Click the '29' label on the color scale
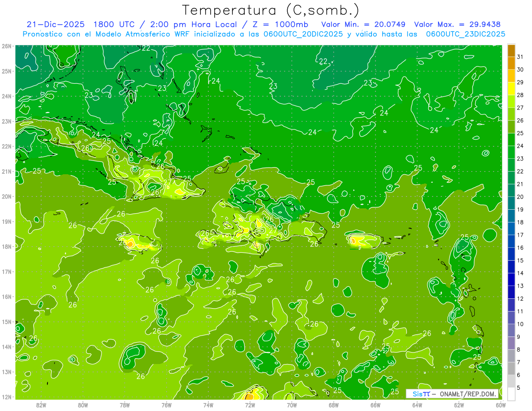The width and height of the screenshot is (532, 411). (520, 82)
